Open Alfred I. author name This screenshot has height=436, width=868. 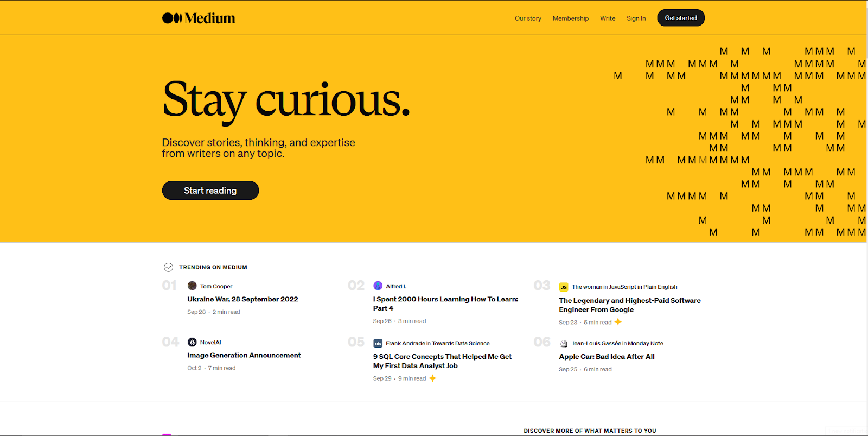coord(396,286)
